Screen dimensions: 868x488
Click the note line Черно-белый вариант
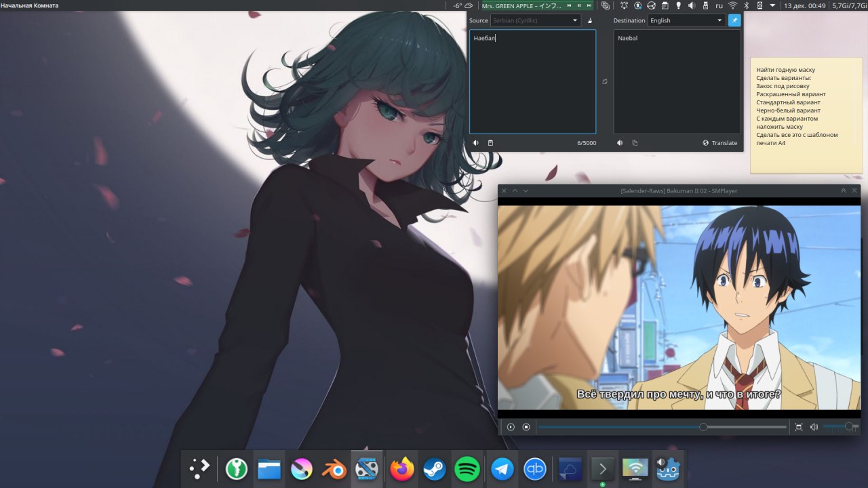tap(788, 110)
